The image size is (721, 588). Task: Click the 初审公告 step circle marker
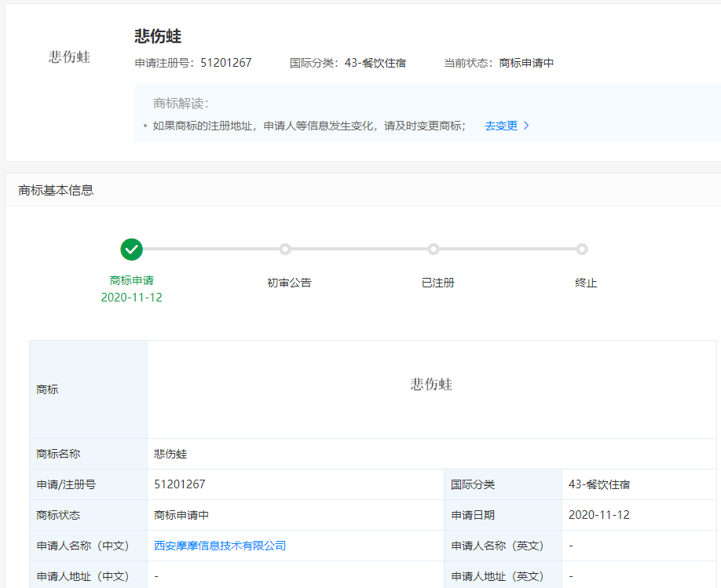285,249
